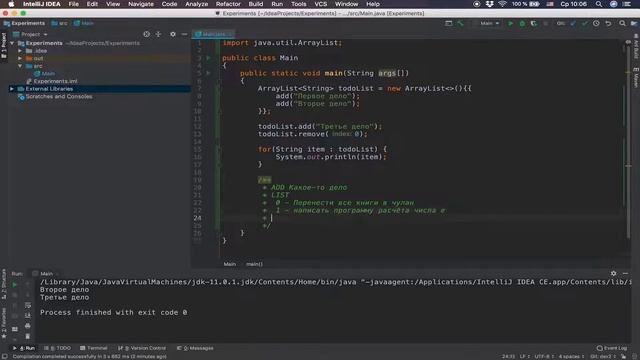Print console output printer icon

click(x=27, y=326)
